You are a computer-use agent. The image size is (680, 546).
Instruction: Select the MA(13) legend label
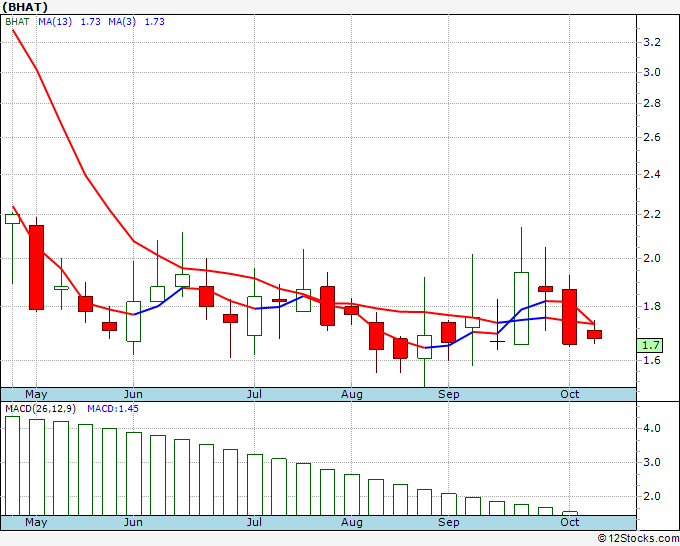[x=55, y=21]
